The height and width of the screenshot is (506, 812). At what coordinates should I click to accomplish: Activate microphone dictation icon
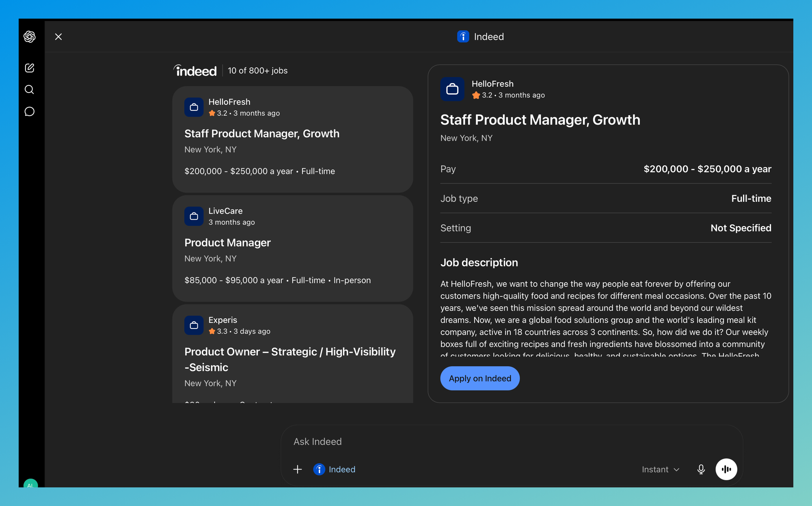[x=701, y=469]
